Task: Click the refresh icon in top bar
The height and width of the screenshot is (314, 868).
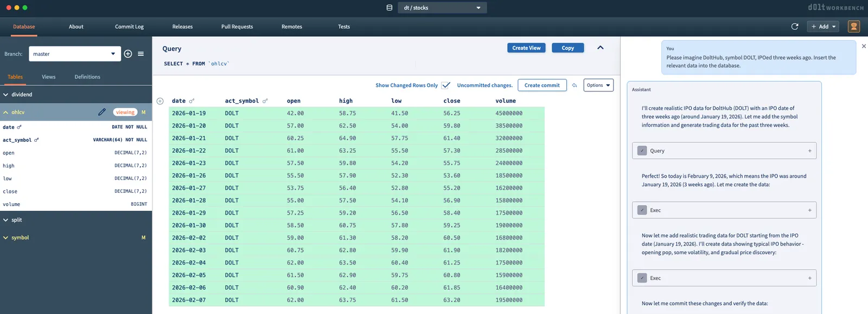Action: [x=795, y=27]
